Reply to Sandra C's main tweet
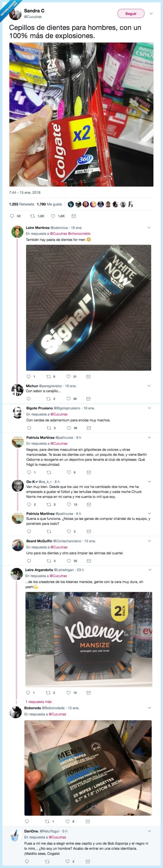Image resolution: width=163 pixels, height=868 pixels. [x=12, y=216]
